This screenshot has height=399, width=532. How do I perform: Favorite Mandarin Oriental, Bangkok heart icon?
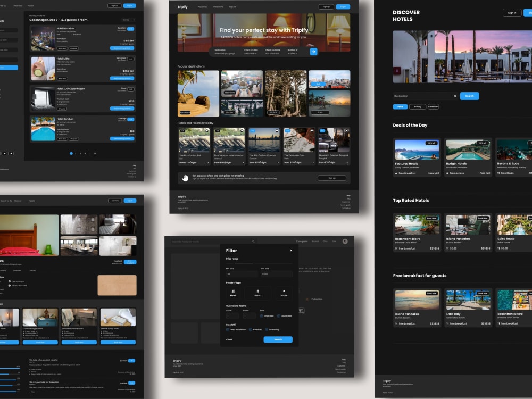click(347, 131)
